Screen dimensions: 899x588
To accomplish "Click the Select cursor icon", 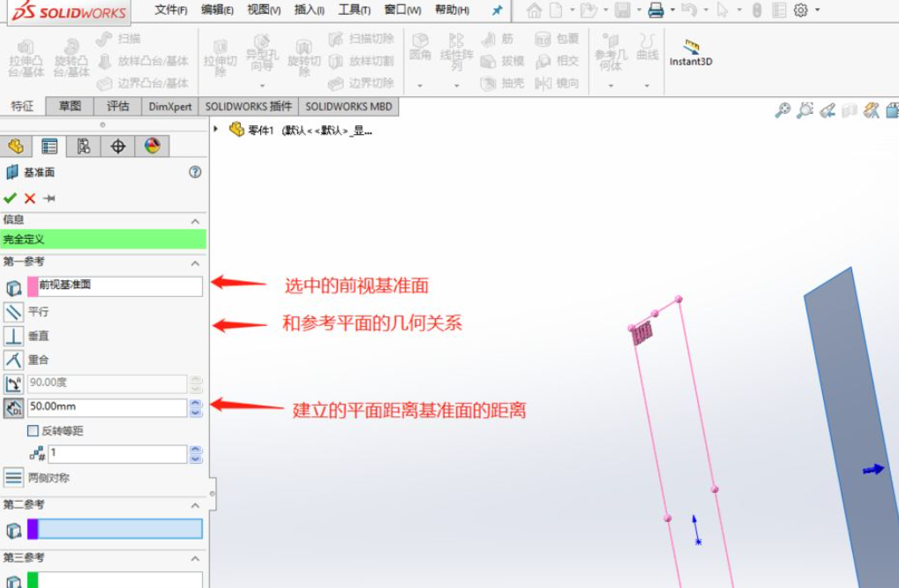I will click(723, 10).
